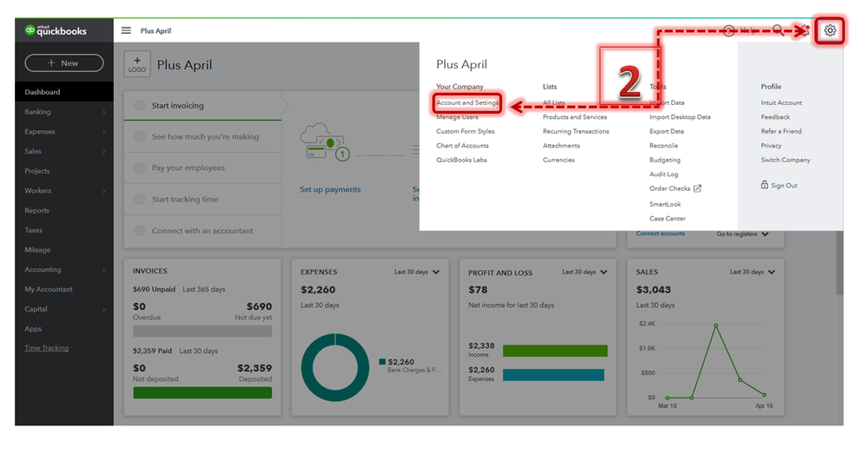Viewport: 868px width, 467px height.
Task: Select See how much you're making step
Action: pos(202,136)
